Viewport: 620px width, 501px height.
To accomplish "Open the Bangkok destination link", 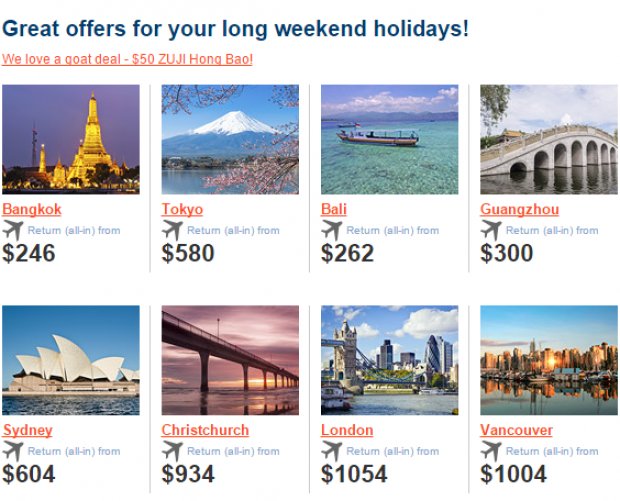I will [32, 209].
